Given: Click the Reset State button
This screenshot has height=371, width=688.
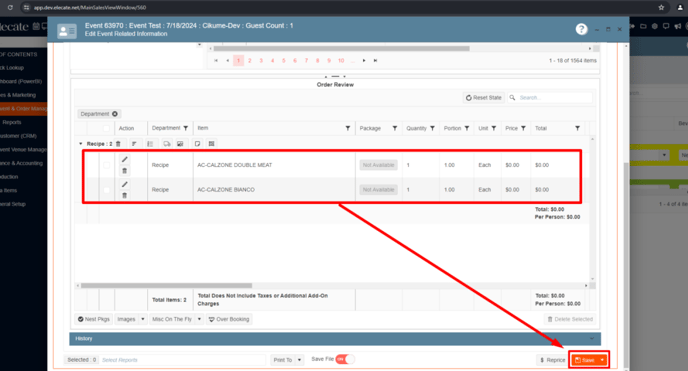Looking at the screenshot, I should coord(484,98).
